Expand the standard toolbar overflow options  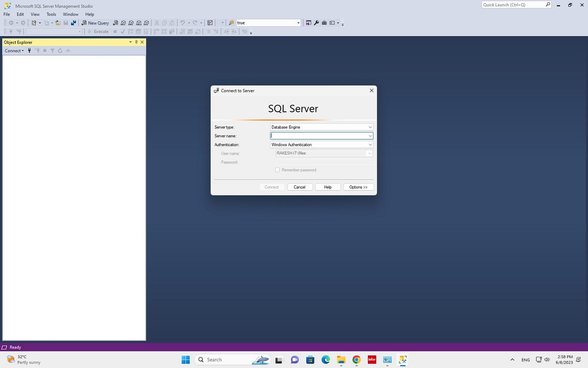click(x=343, y=24)
